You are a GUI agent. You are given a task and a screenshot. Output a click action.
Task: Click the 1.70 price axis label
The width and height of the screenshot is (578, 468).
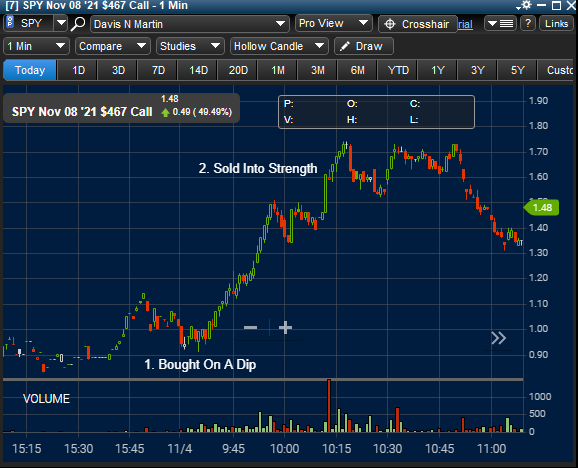coord(538,151)
